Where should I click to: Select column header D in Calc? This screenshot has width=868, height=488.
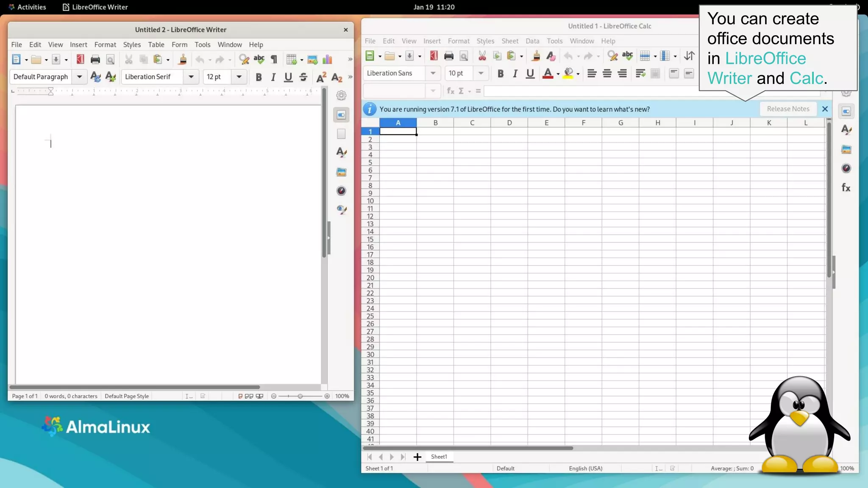509,123
